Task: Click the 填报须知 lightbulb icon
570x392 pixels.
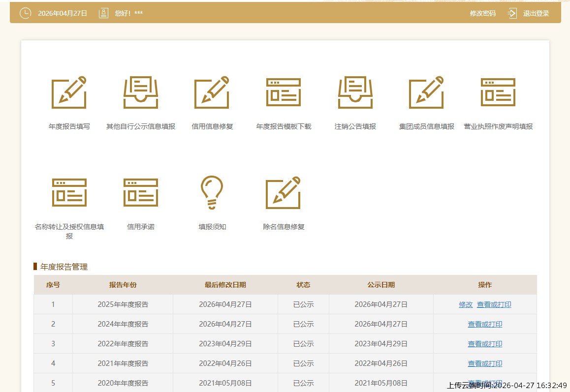Action: pyautogui.click(x=212, y=192)
